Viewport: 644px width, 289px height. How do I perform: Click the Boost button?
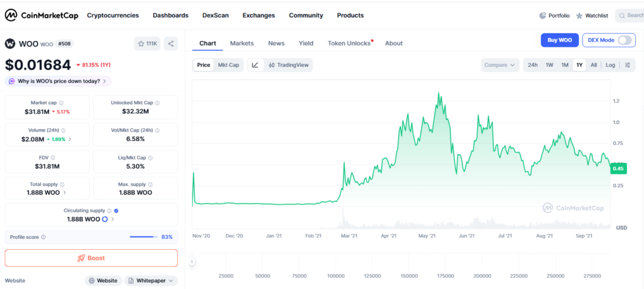[91, 258]
